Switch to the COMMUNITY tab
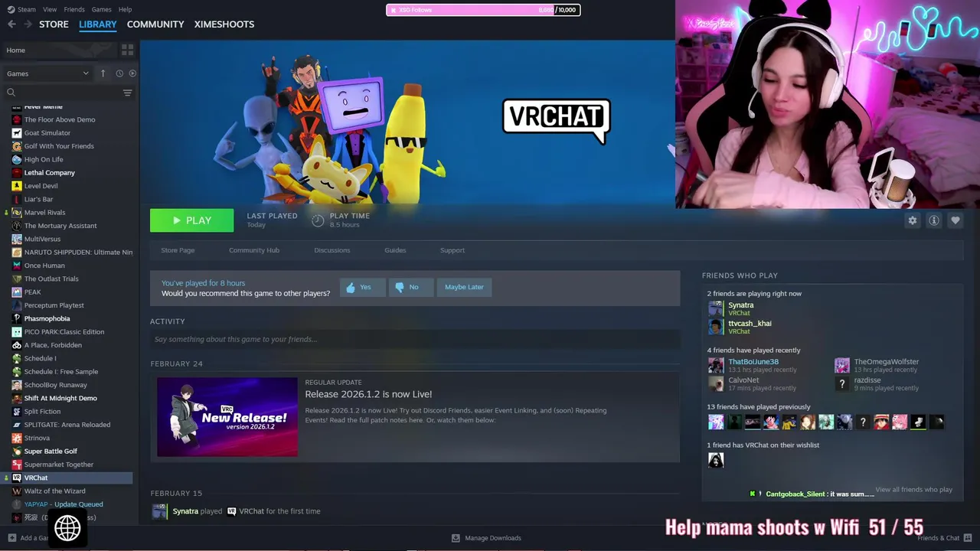This screenshot has width=980, height=551. [x=155, y=24]
